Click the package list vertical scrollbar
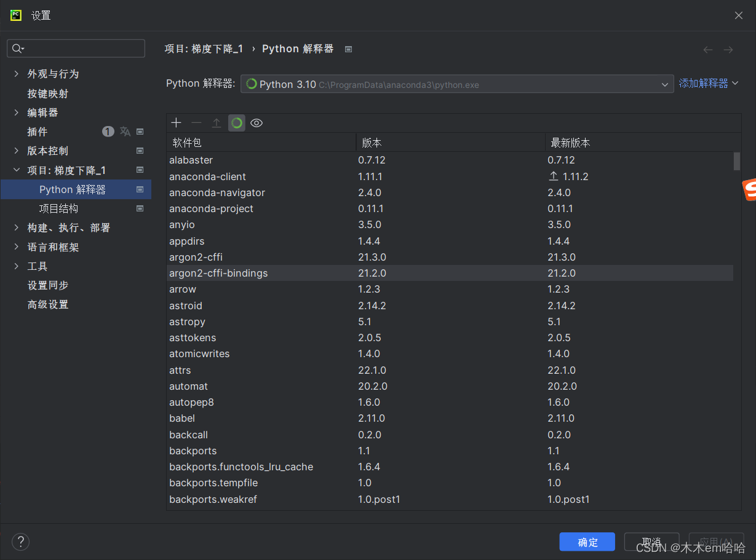The width and height of the screenshot is (756, 560). pyautogui.click(x=737, y=162)
